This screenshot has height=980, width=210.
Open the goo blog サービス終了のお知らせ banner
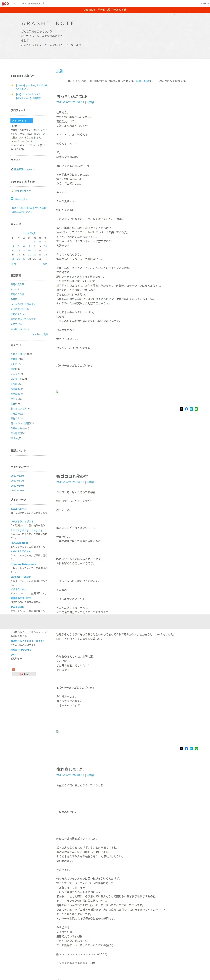pos(105,10)
